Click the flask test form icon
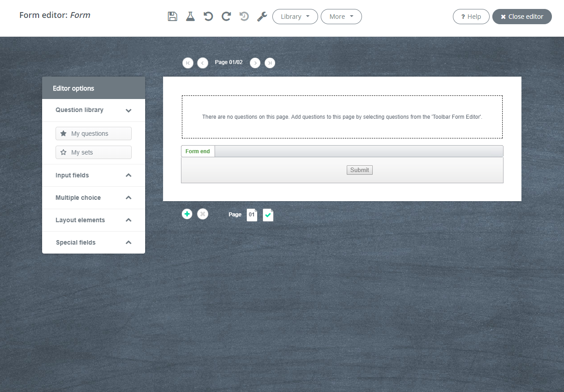This screenshot has width=564, height=392. [190, 17]
